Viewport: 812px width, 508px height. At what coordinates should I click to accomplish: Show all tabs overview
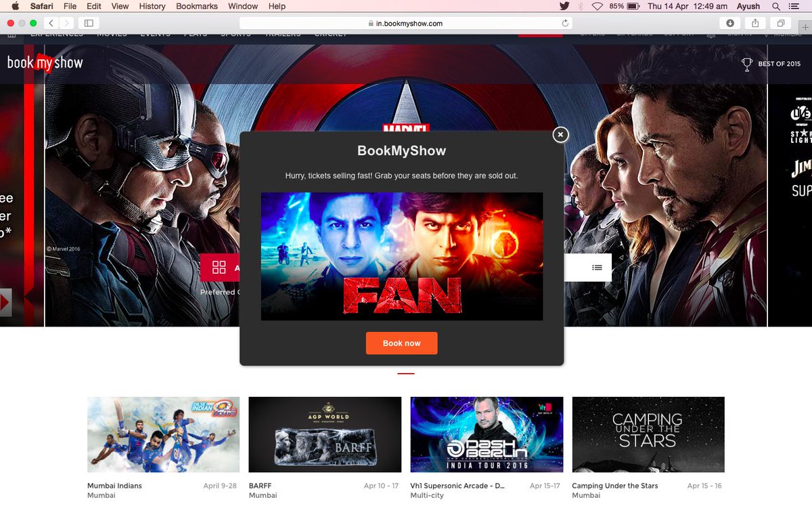coord(781,23)
